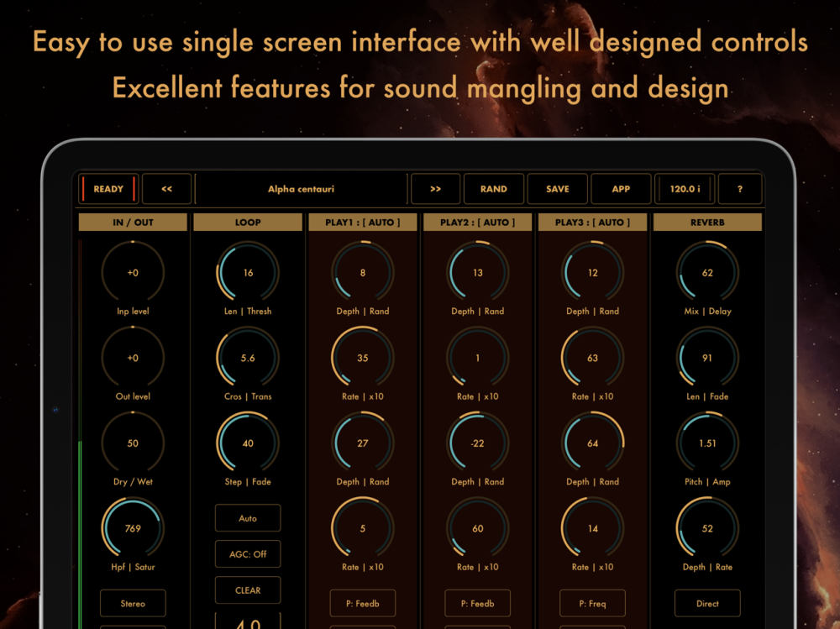Toggle the Reverb Direct button
This screenshot has width=840, height=629.
[707, 603]
